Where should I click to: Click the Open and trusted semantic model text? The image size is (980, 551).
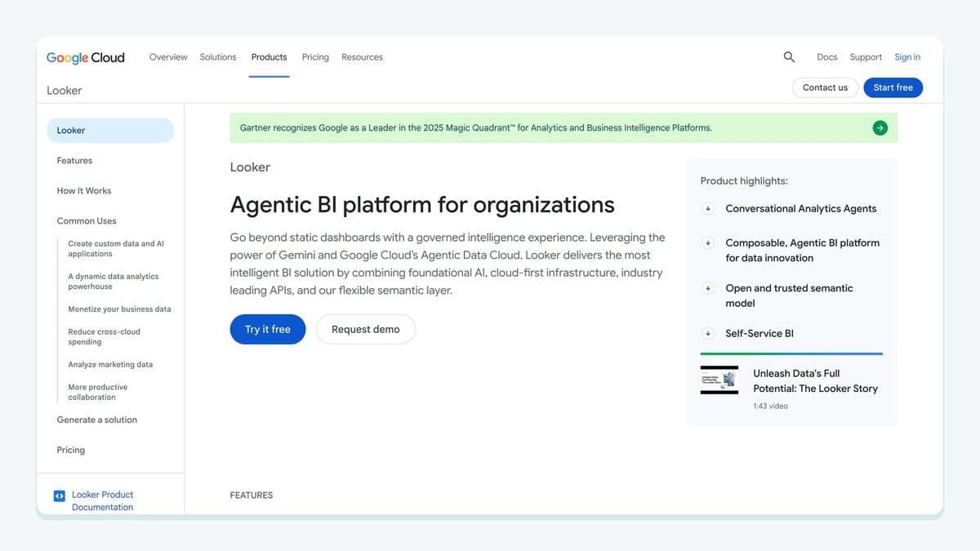(x=789, y=295)
